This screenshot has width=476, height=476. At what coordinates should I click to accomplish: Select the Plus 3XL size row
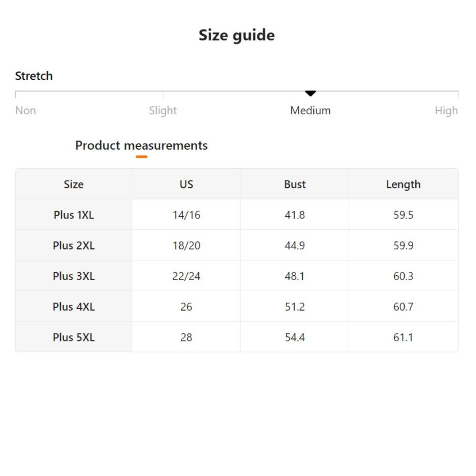click(74, 276)
